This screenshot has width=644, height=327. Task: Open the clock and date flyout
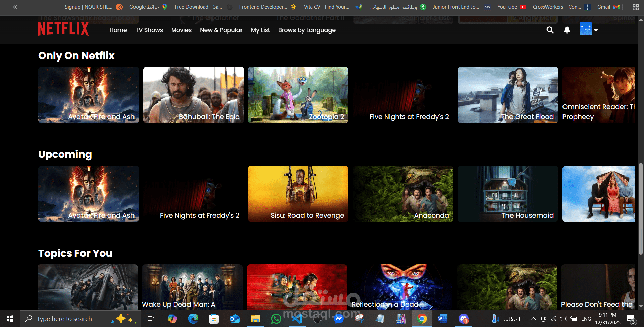[608, 319]
